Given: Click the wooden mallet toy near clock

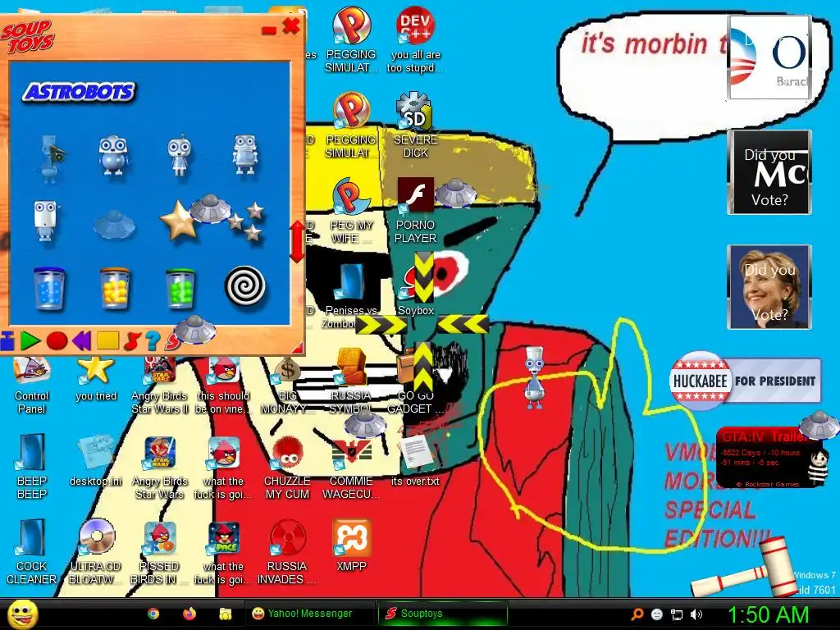Looking at the screenshot, I should (746, 568).
